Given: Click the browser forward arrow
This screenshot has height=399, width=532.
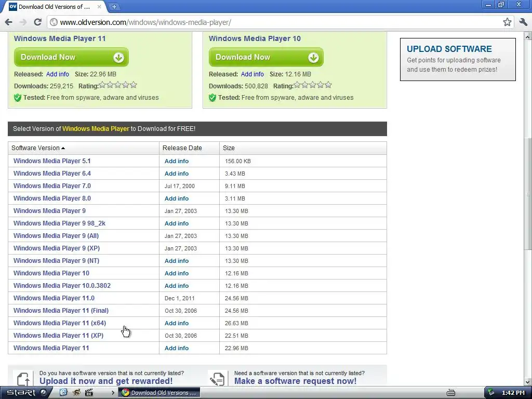Looking at the screenshot, I should (x=23, y=22).
